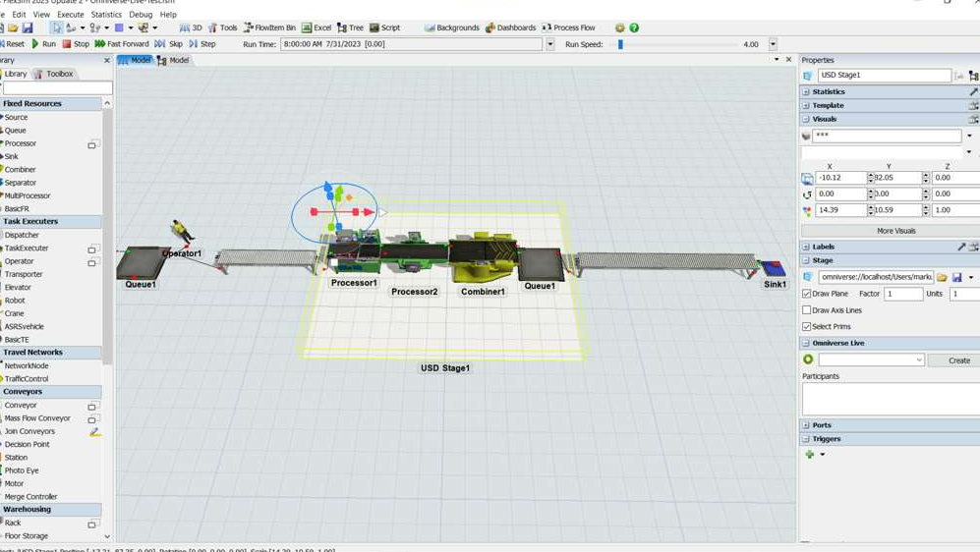Select Mass Flow Conveyor in the library
980x552 pixels.
[x=37, y=418]
